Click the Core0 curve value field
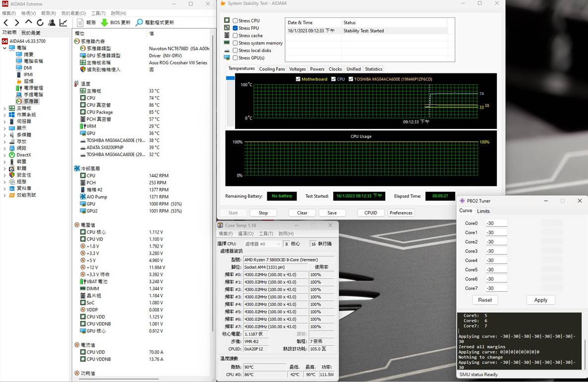Screen dimensions: 588x382 click(x=496, y=223)
